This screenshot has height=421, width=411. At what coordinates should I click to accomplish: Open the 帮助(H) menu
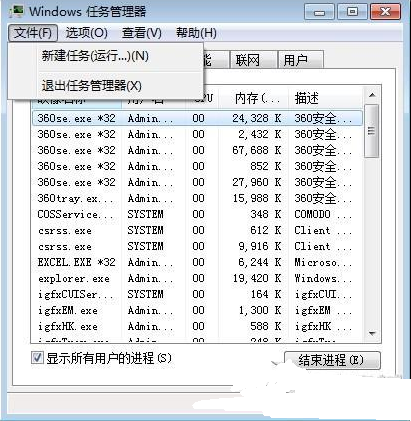point(196,33)
